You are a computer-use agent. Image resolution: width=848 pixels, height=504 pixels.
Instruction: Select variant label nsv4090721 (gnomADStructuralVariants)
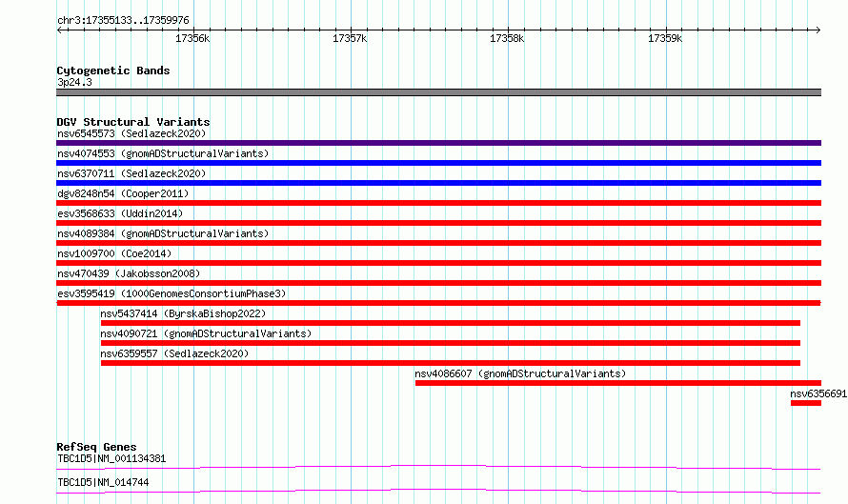(206, 333)
